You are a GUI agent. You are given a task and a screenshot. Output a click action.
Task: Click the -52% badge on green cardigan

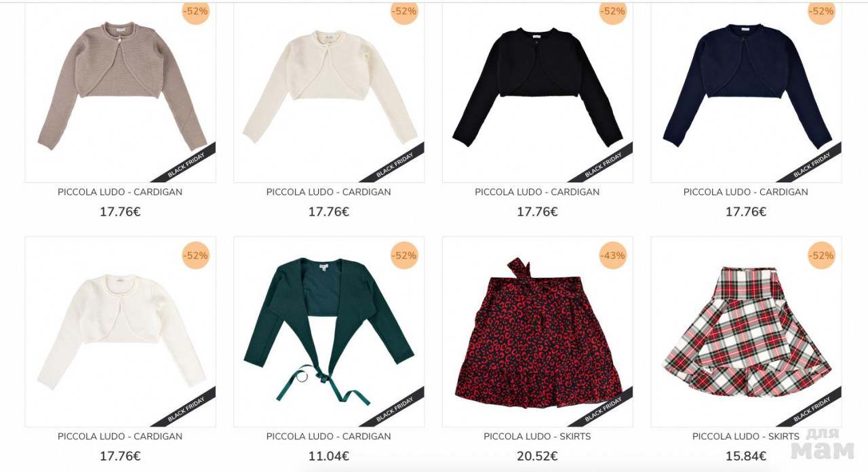404,256
